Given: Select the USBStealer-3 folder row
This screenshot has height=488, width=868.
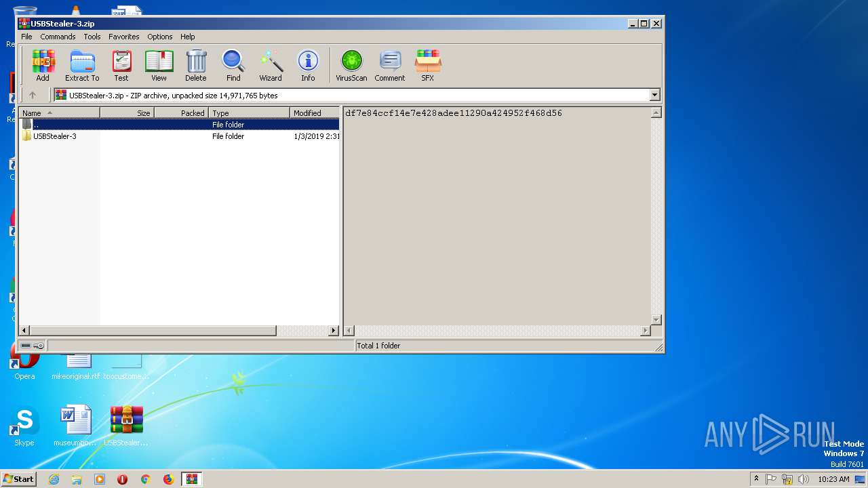Looking at the screenshot, I should (x=179, y=136).
